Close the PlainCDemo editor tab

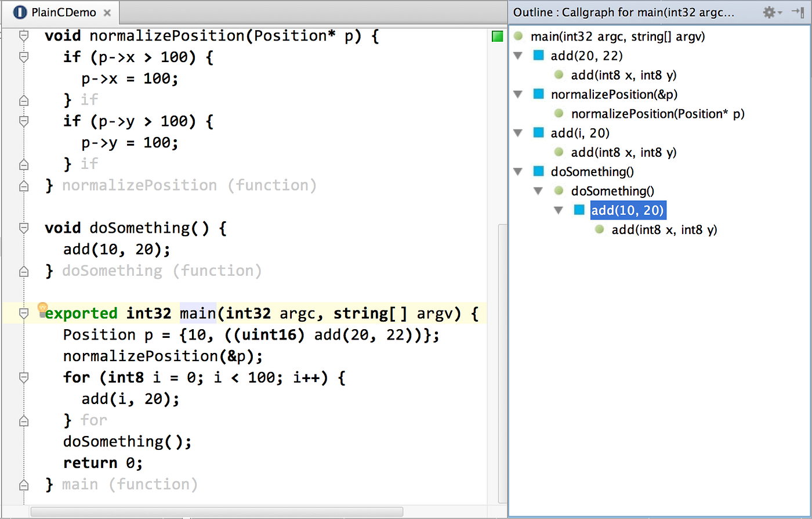point(107,13)
